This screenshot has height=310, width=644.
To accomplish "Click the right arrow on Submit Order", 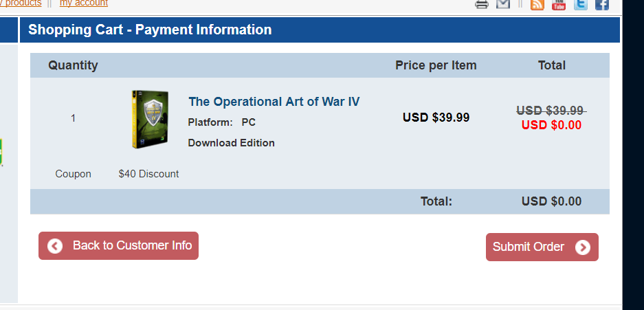I will (x=583, y=247).
